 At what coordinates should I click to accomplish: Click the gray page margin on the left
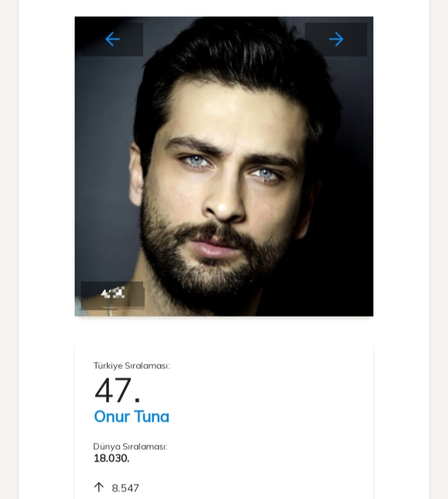(9, 249)
